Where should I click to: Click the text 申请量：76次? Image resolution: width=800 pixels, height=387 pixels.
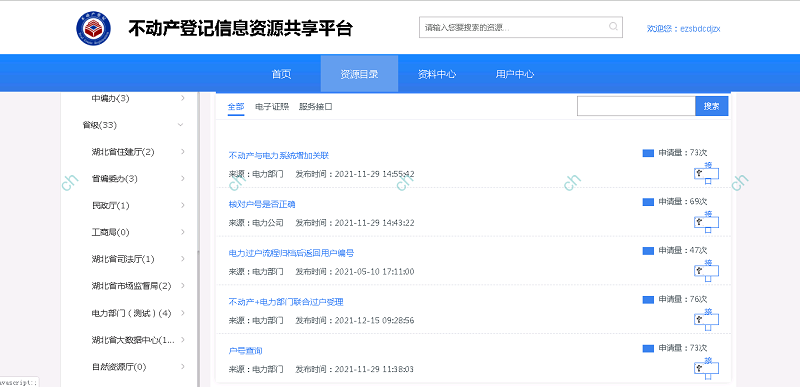click(x=683, y=300)
